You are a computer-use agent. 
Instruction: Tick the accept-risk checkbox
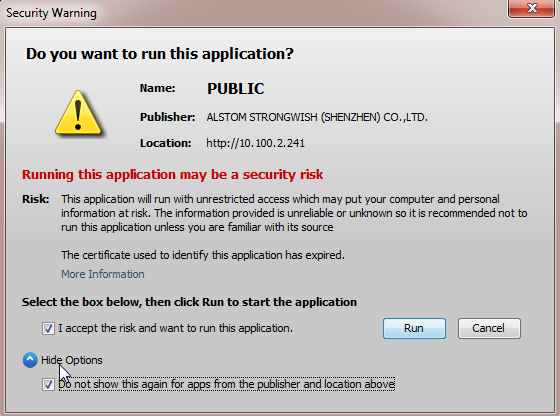[x=48, y=328]
